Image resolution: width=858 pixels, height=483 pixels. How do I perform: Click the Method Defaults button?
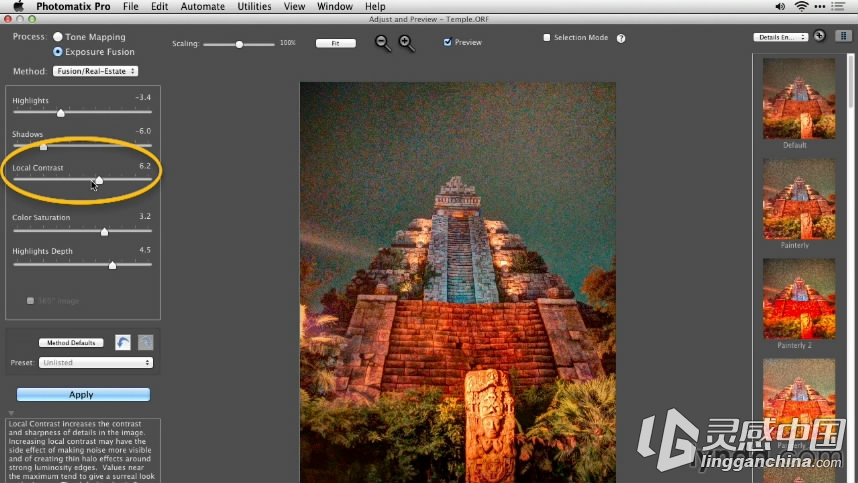71,342
